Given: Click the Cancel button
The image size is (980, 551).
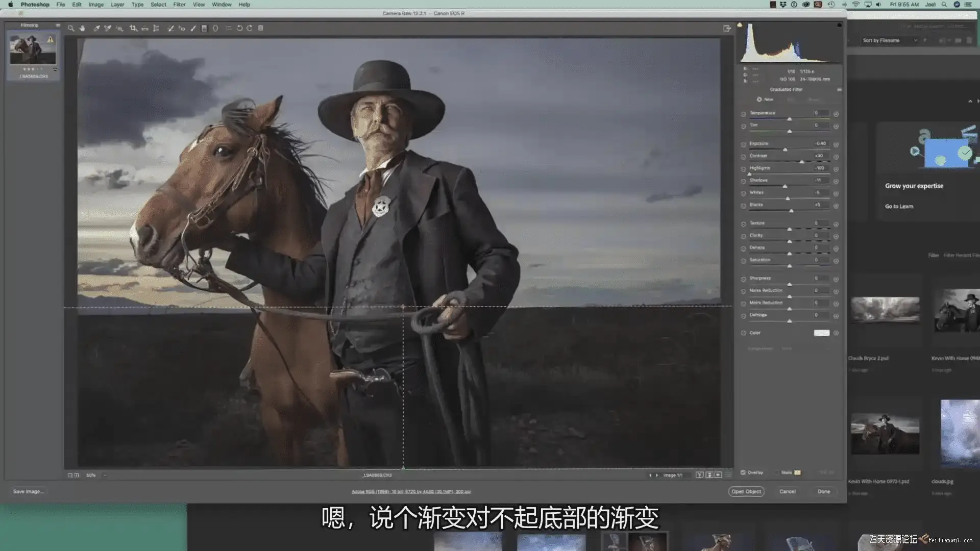Looking at the screenshot, I should (787, 492).
